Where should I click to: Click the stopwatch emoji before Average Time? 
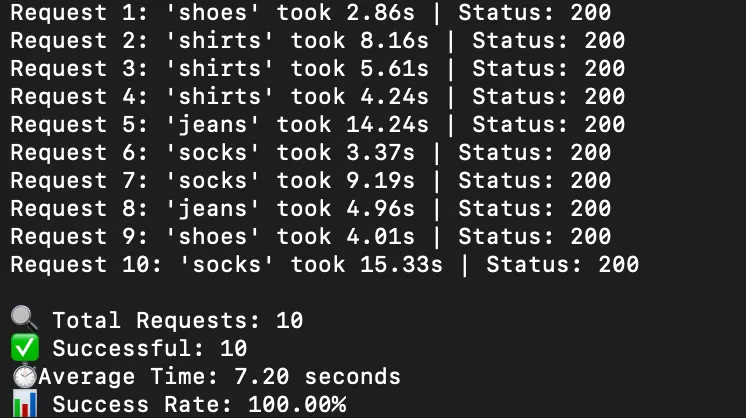click(x=25, y=376)
